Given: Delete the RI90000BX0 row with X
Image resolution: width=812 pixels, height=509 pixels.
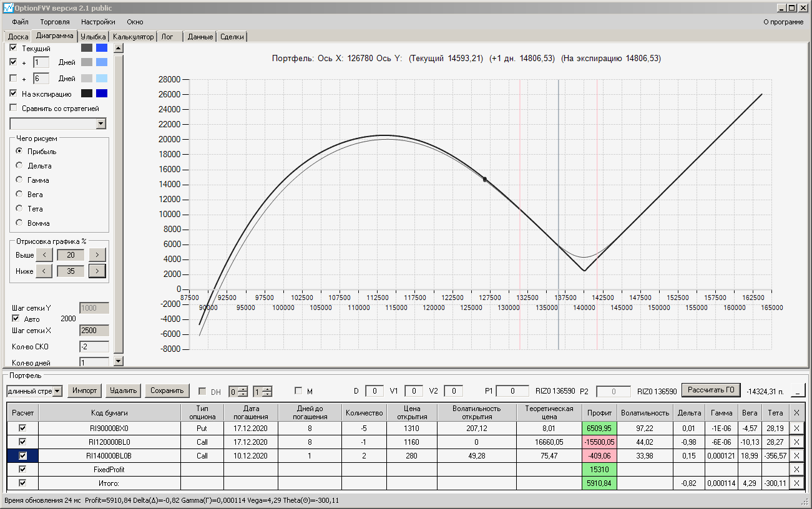Looking at the screenshot, I should (x=796, y=429).
